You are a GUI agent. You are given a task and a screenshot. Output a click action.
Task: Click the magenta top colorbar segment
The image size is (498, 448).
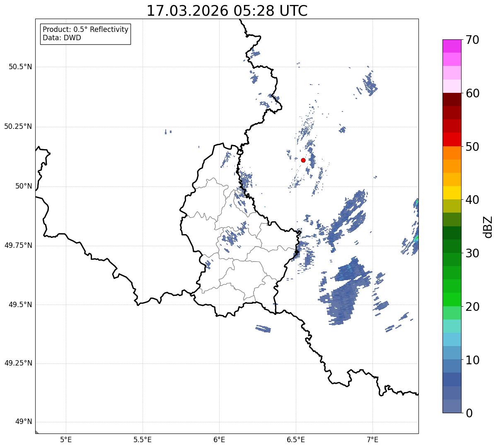452,46
